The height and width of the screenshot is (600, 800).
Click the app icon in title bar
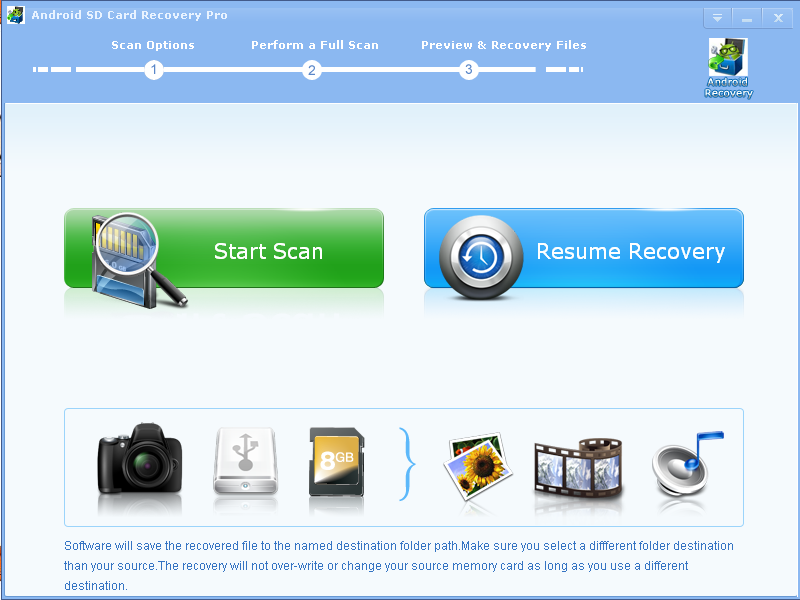[x=16, y=16]
